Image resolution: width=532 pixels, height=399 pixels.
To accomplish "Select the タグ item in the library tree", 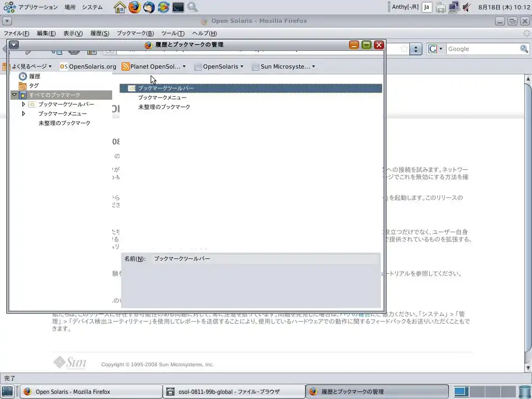I will pos(34,86).
